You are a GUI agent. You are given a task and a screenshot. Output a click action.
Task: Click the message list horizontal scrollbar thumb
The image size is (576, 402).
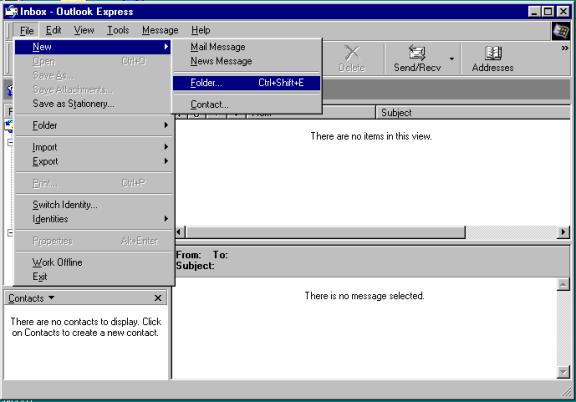325,232
